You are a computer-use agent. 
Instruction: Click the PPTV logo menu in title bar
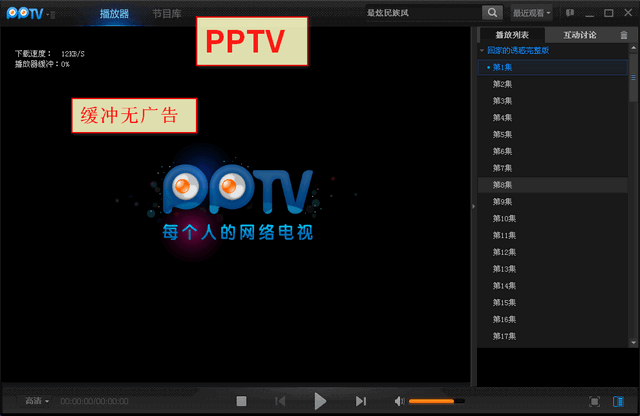(25, 13)
